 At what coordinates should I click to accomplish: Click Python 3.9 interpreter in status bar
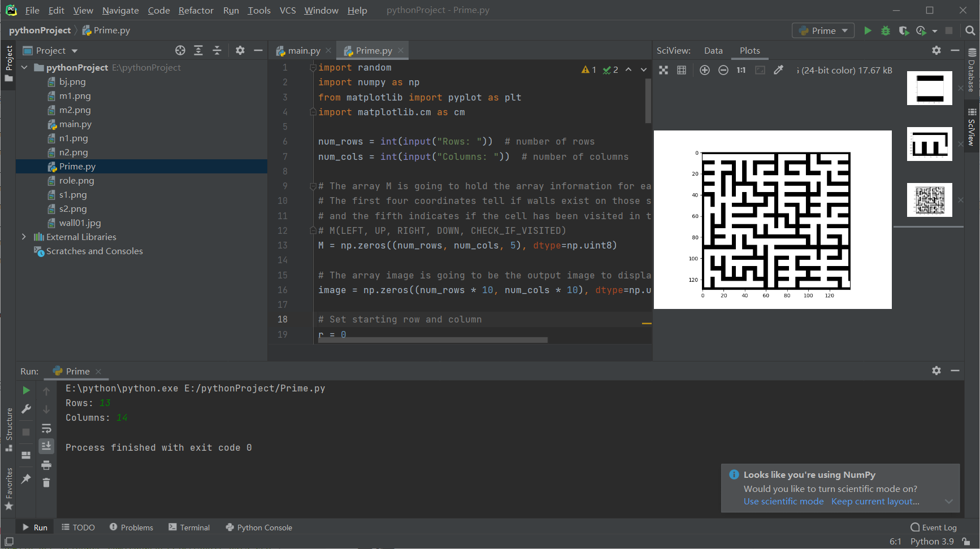click(x=932, y=542)
